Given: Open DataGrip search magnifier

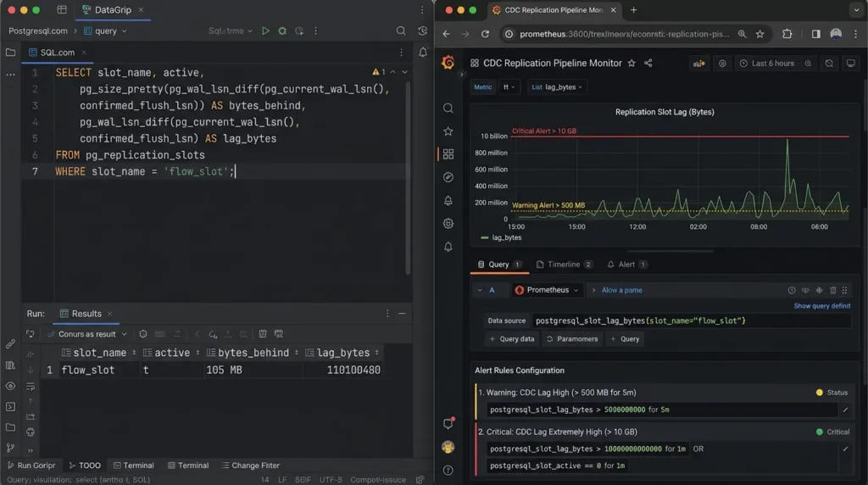Looking at the screenshot, I should (401, 31).
